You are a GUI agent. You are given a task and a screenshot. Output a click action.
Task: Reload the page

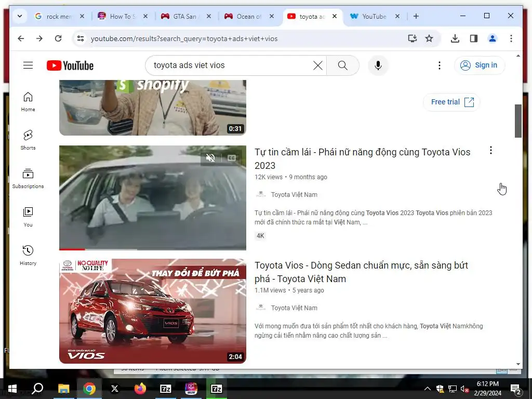click(58, 38)
